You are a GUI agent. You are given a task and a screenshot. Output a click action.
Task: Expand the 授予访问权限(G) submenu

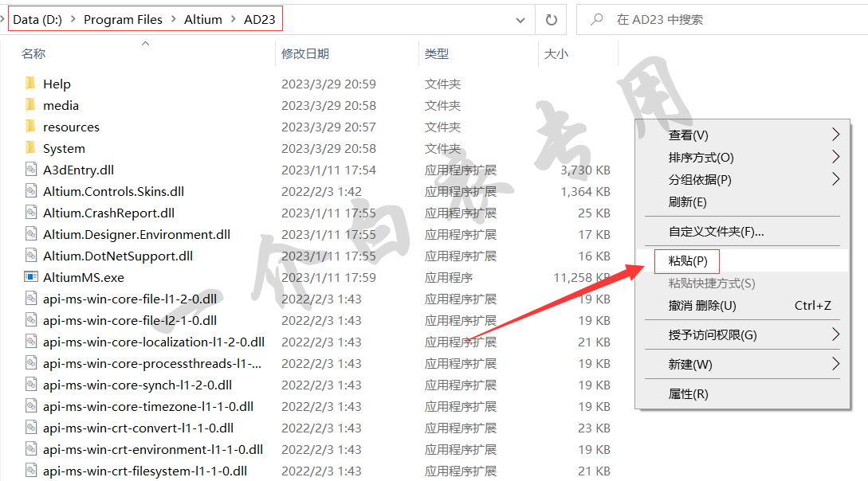(836, 334)
